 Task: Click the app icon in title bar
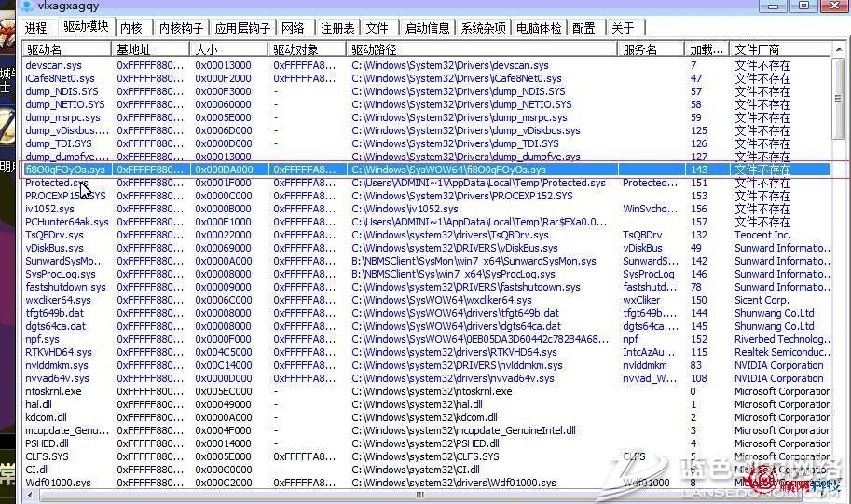tap(27, 6)
